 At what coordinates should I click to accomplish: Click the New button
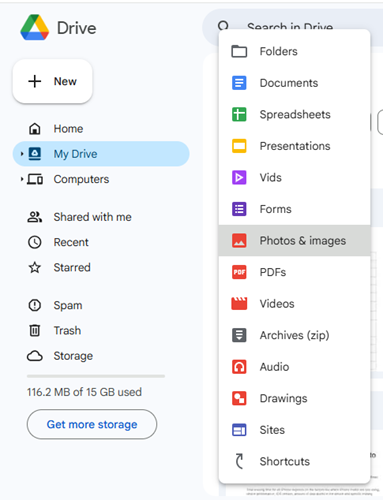[x=52, y=81]
